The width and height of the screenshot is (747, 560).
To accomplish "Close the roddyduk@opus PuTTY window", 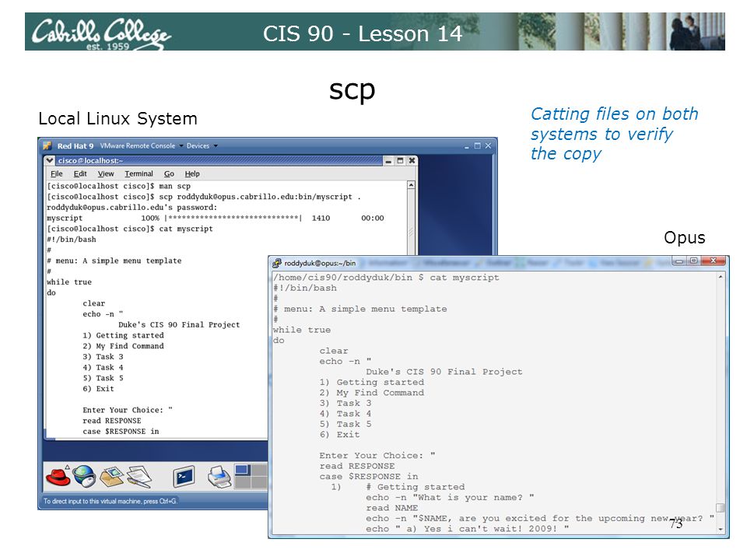I will click(714, 261).
